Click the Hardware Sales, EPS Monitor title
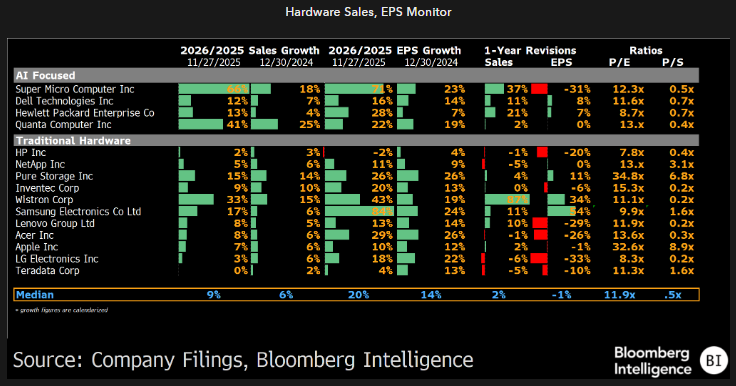Viewport: 736px width, 386px height. 368,12
